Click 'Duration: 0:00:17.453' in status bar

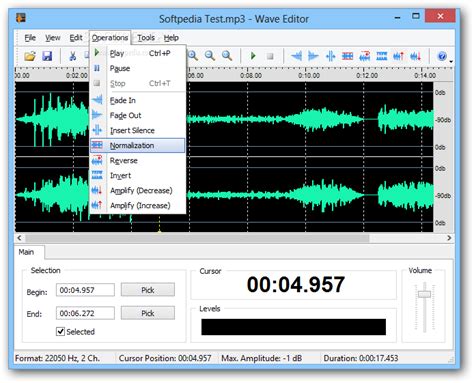pyautogui.click(x=361, y=358)
